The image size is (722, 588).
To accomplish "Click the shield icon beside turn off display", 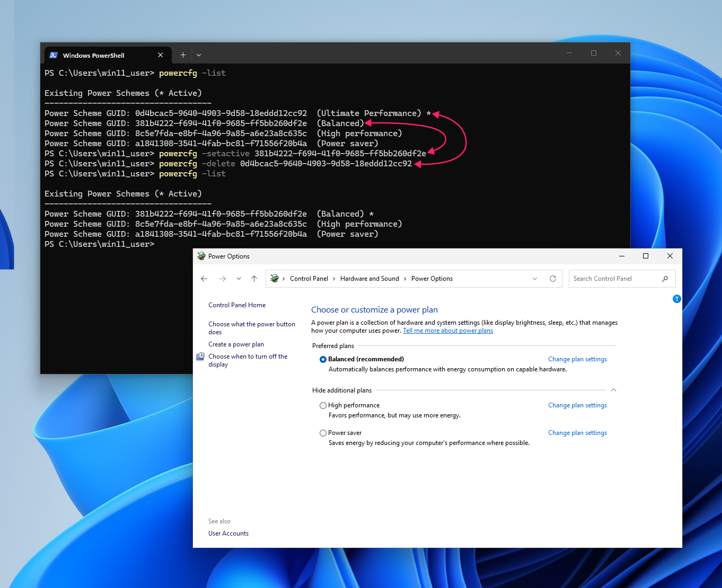I will point(200,357).
